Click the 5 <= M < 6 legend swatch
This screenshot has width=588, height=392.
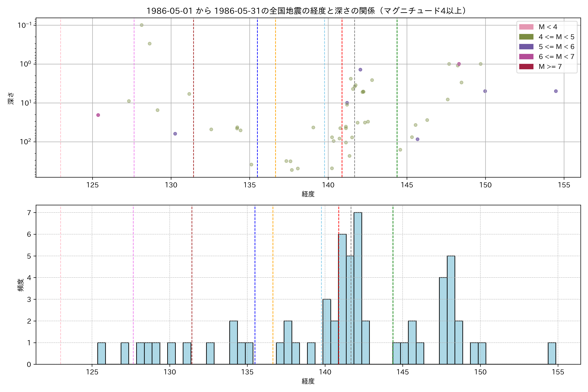point(526,47)
